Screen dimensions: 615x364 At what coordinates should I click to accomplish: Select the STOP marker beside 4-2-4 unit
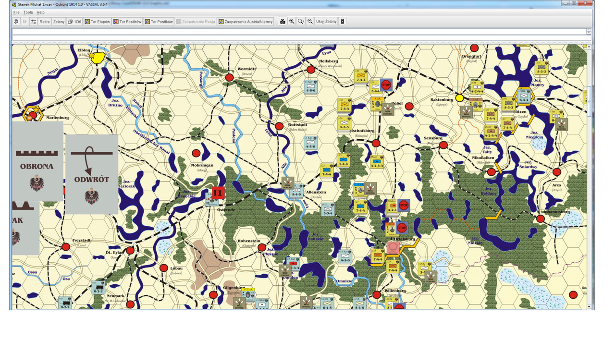404,206
